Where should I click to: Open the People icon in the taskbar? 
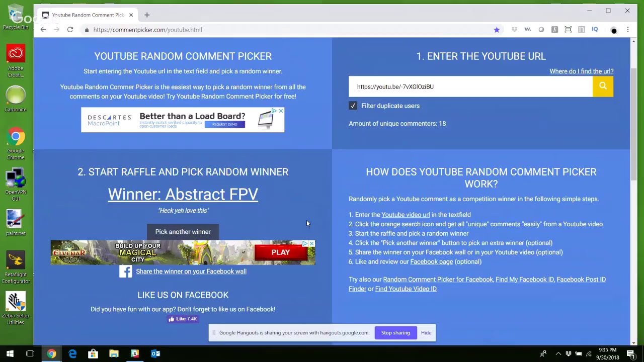click(543, 354)
